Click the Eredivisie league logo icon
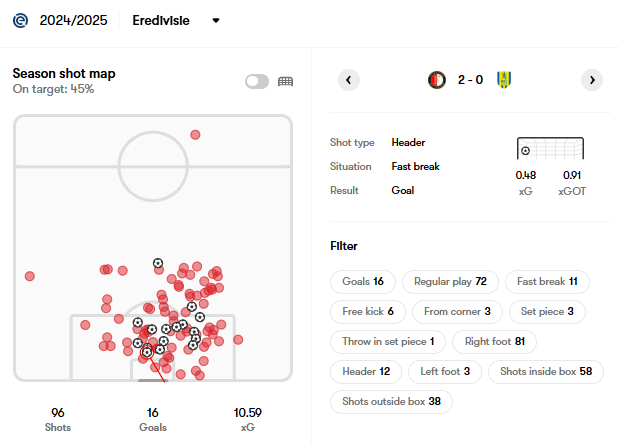The height and width of the screenshot is (443, 619). 20,20
